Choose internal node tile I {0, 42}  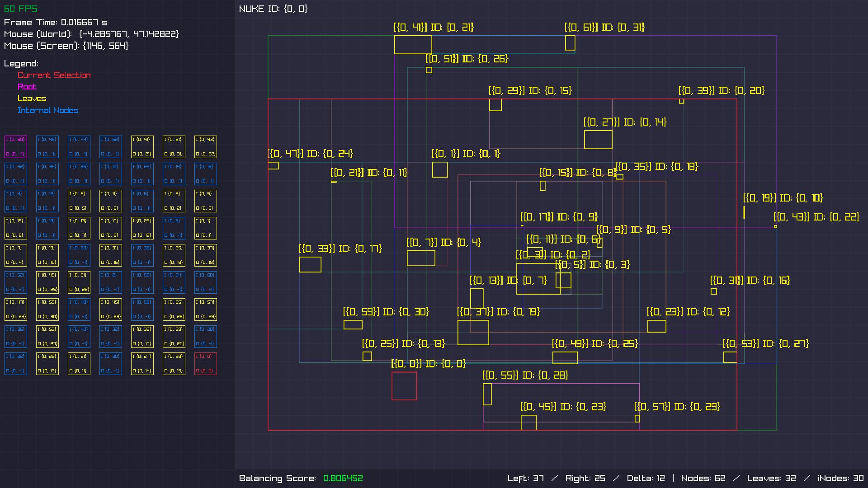(x=16, y=174)
